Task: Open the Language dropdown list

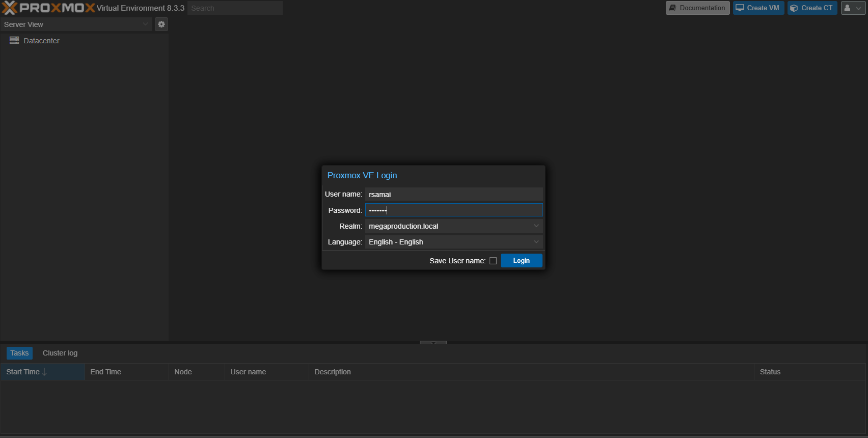Action: pos(536,242)
